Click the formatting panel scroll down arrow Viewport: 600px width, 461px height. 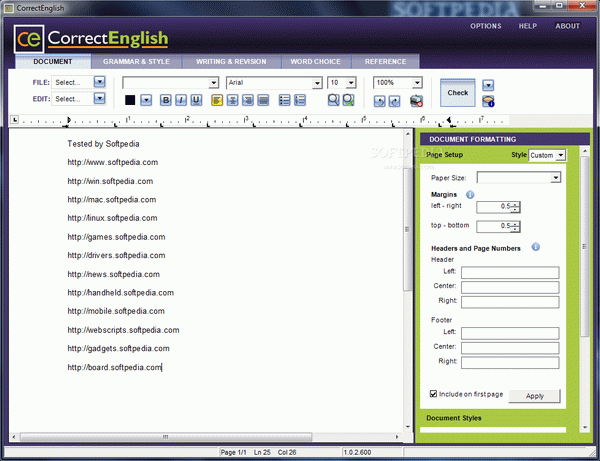[x=585, y=427]
